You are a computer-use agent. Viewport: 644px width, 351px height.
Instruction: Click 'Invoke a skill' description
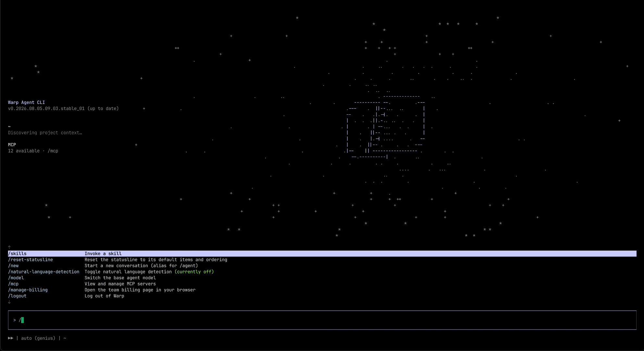click(x=103, y=253)
